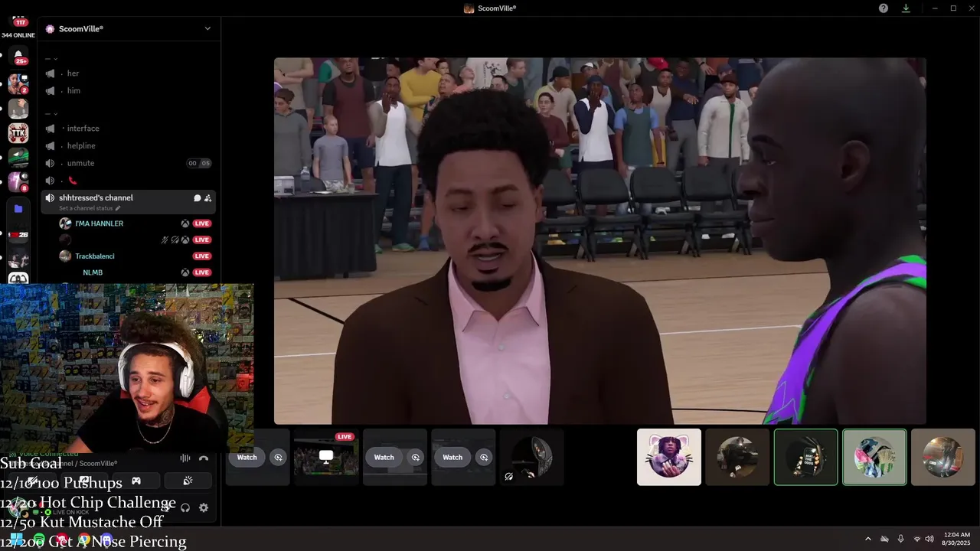The height and width of the screenshot is (551, 980).
Task: Click user NLMB in voice list
Action: coord(93,272)
